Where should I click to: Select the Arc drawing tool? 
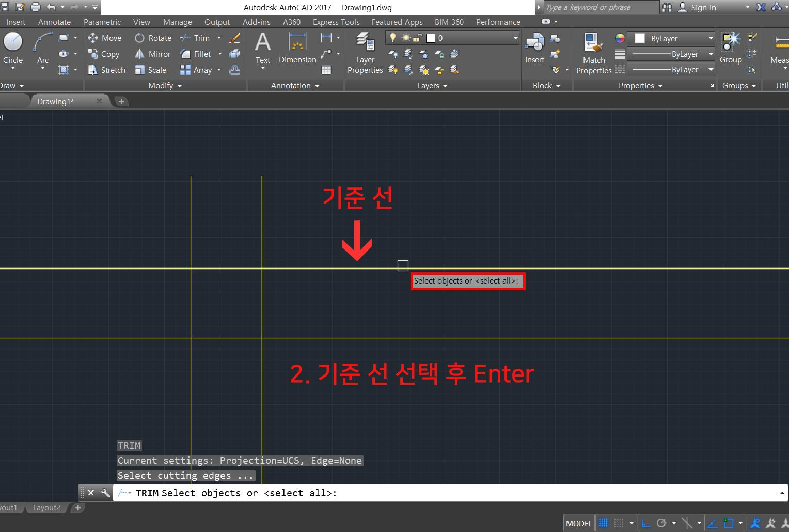(x=43, y=48)
